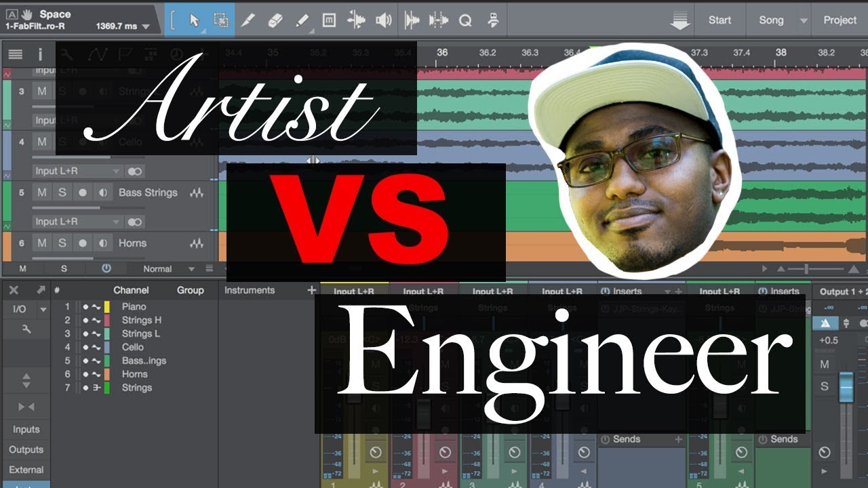Click the global S solo button
Image resolution: width=868 pixels, height=488 pixels.
point(64,268)
